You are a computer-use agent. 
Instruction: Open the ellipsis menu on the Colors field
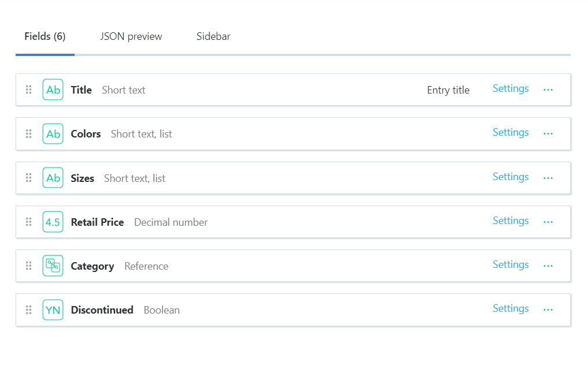[x=548, y=133]
